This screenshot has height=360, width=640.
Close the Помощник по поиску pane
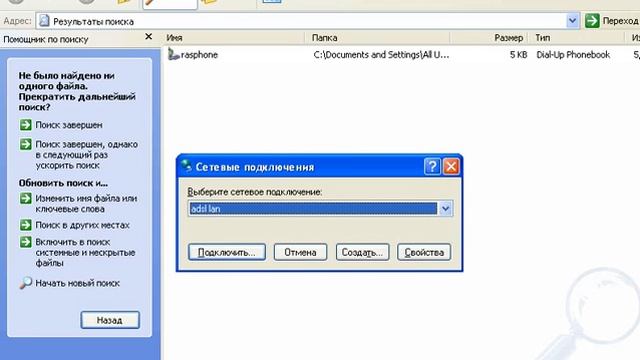coord(149,37)
